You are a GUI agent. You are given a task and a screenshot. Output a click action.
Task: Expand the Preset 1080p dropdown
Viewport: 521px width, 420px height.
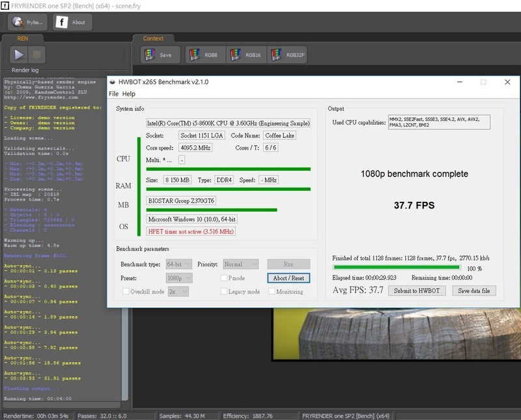coord(179,278)
